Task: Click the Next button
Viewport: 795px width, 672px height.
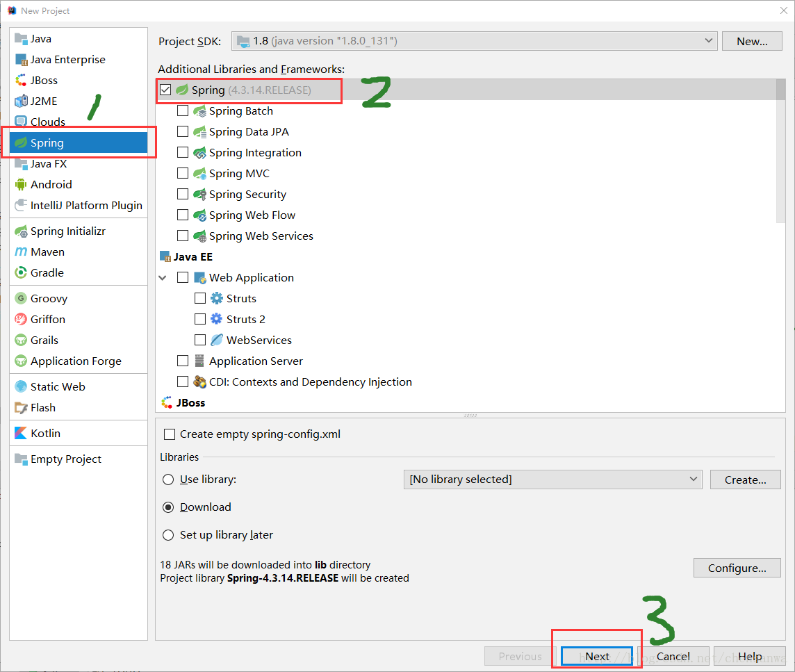Action: click(x=597, y=656)
